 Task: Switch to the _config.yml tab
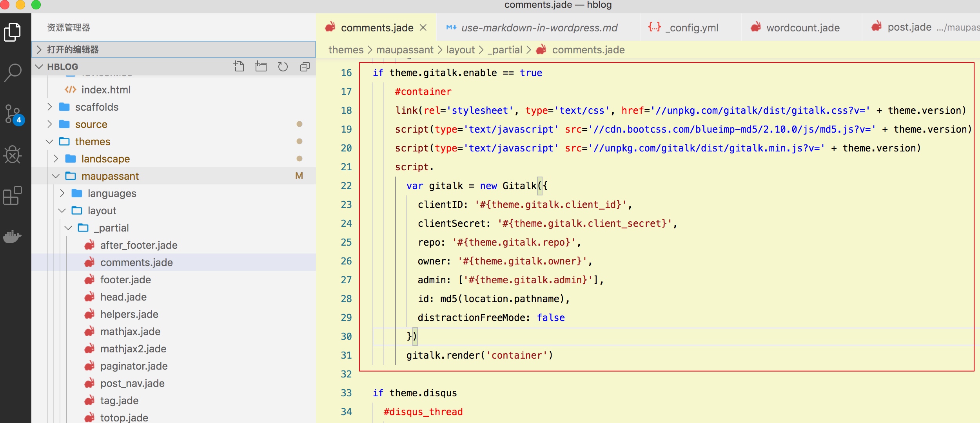pyautogui.click(x=690, y=27)
